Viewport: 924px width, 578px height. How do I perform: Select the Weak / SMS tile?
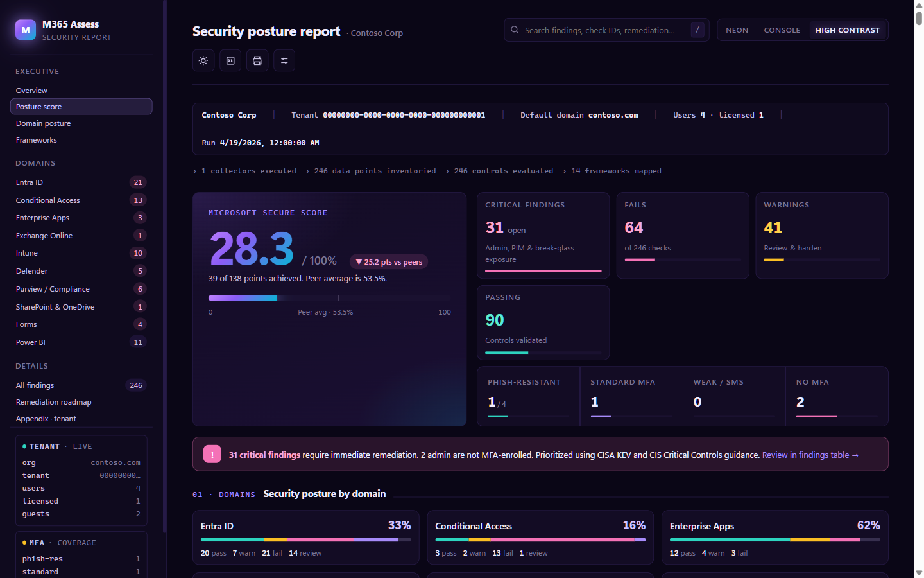pyautogui.click(x=734, y=396)
